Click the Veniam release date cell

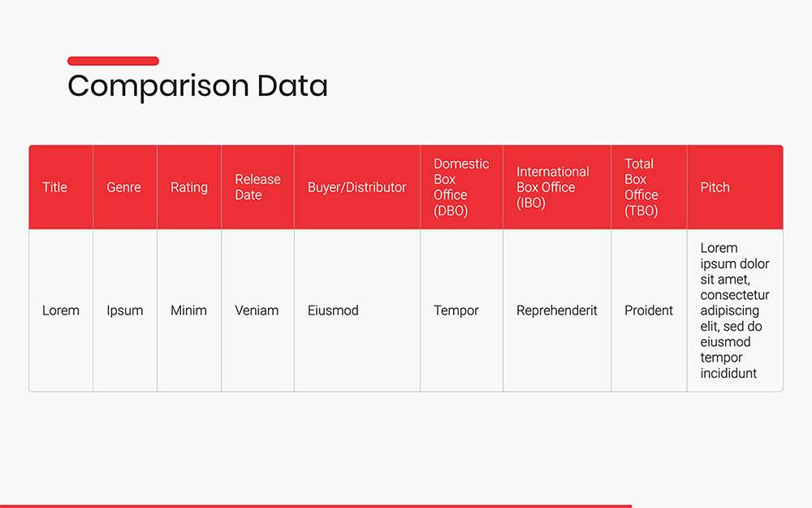257,310
